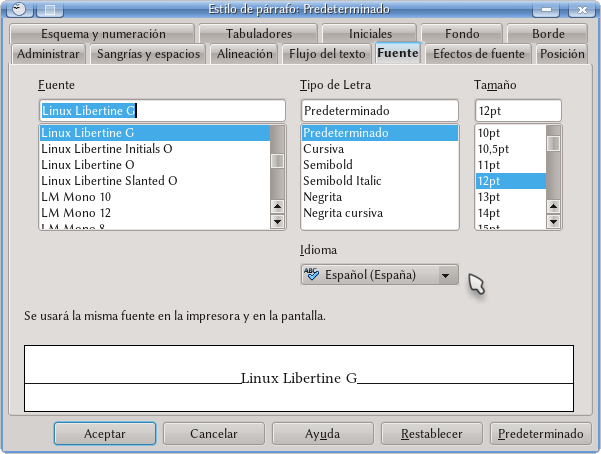Go to the Alineación tab
The image size is (601, 454).
244,54
